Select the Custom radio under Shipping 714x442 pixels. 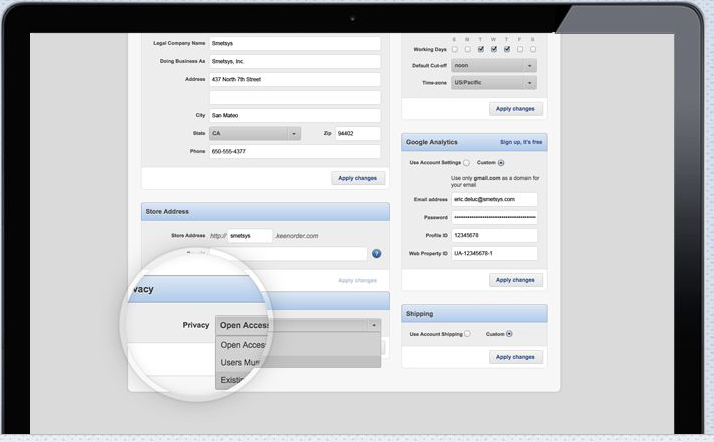[x=509, y=334]
